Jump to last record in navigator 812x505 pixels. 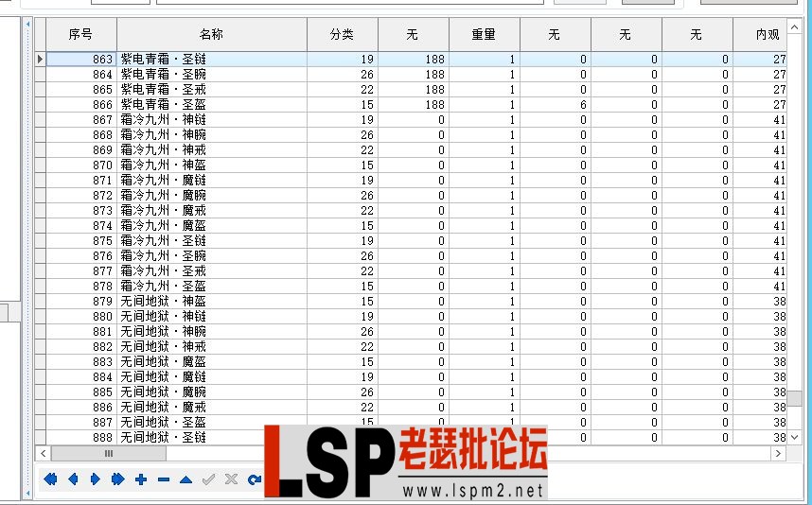click(x=118, y=479)
